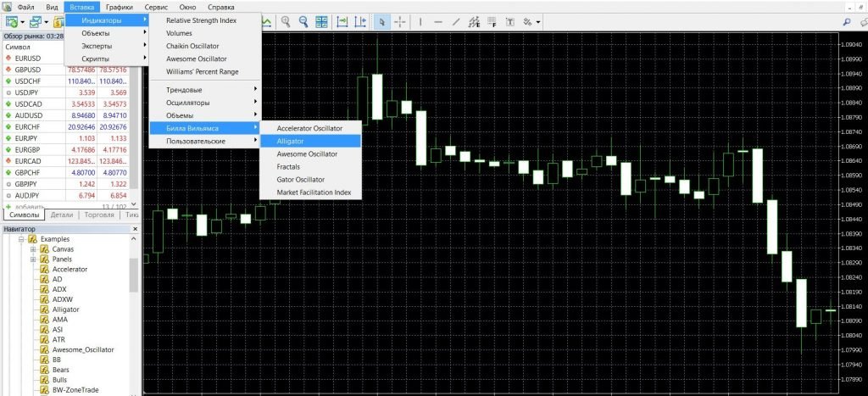Choose Alligator from the Bill Williams submenu
This screenshot has width=868, height=396.
coord(290,141)
